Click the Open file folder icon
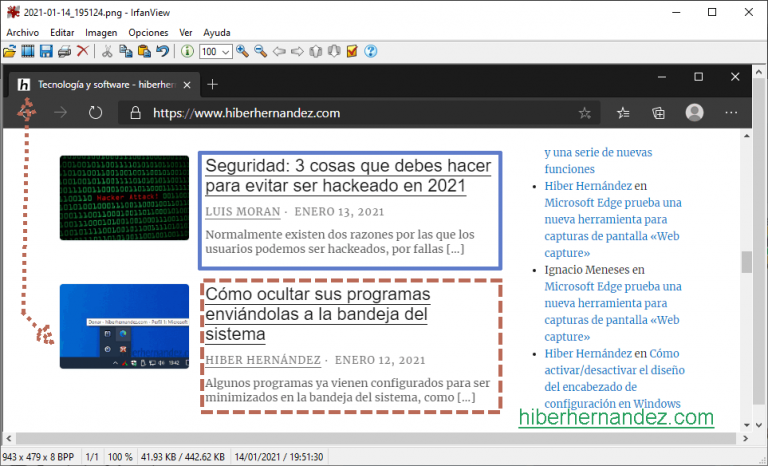 coord(10,51)
